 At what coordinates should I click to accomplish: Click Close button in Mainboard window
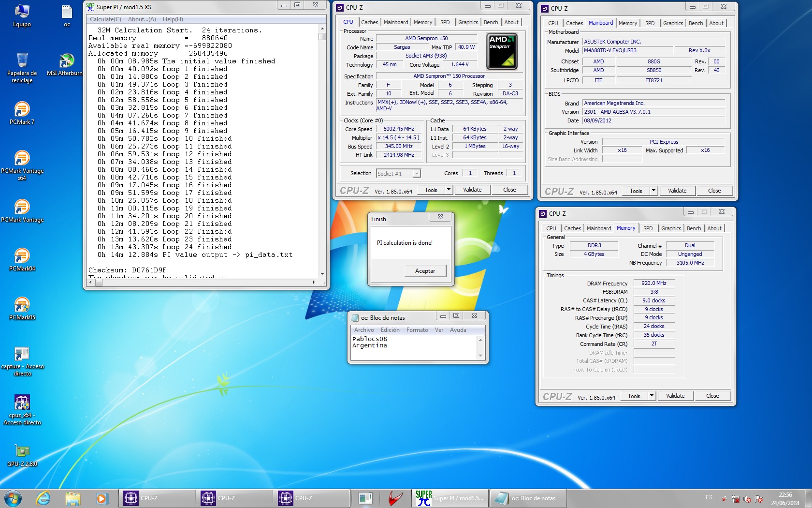point(714,191)
